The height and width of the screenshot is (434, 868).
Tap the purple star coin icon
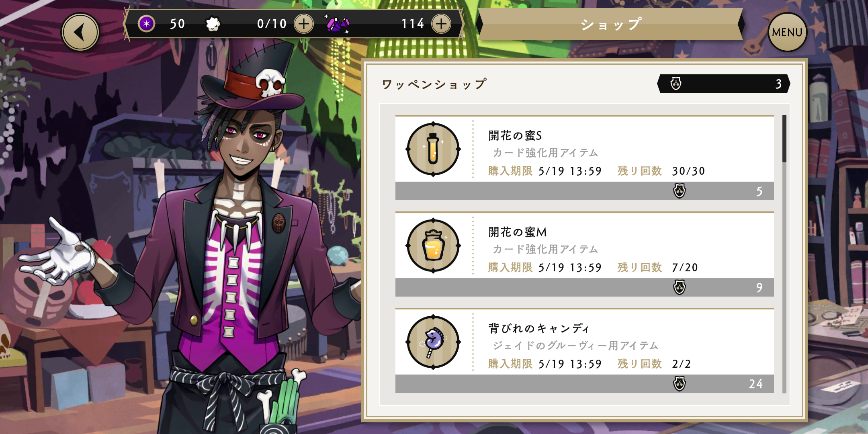click(x=146, y=24)
